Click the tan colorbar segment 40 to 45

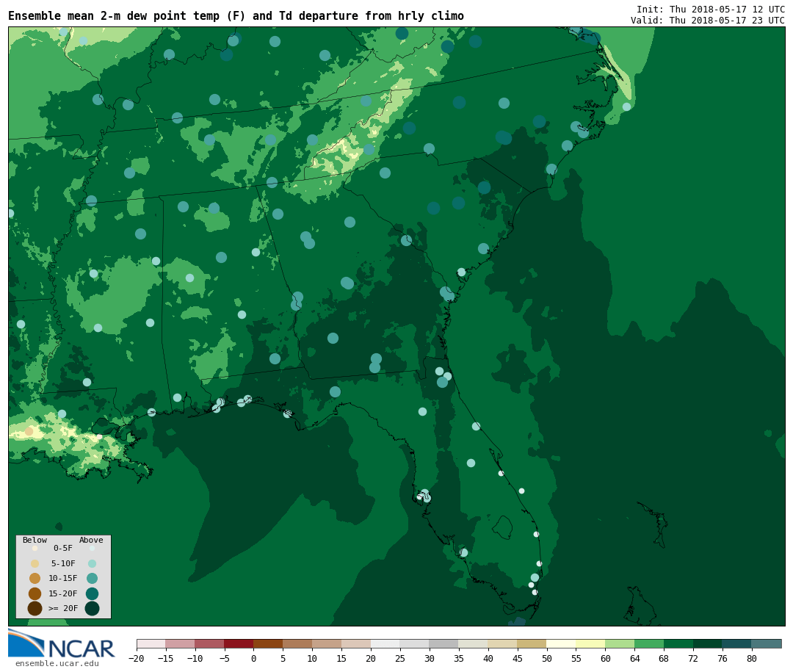click(503, 643)
